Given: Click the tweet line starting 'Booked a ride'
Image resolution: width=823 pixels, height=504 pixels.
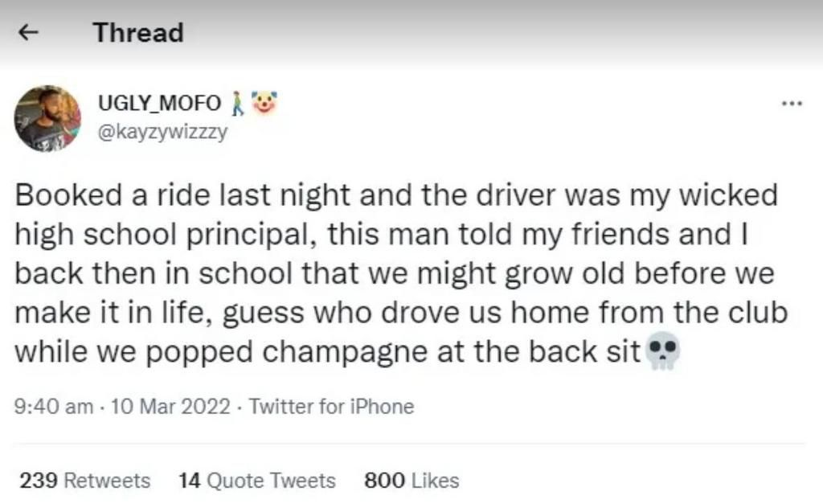Looking at the screenshot, I should click(397, 196).
